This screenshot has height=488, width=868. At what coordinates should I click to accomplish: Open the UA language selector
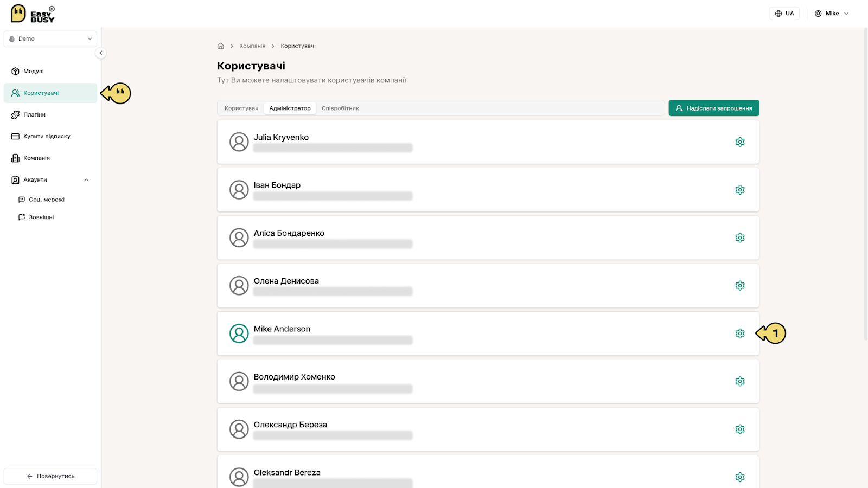[x=784, y=14]
